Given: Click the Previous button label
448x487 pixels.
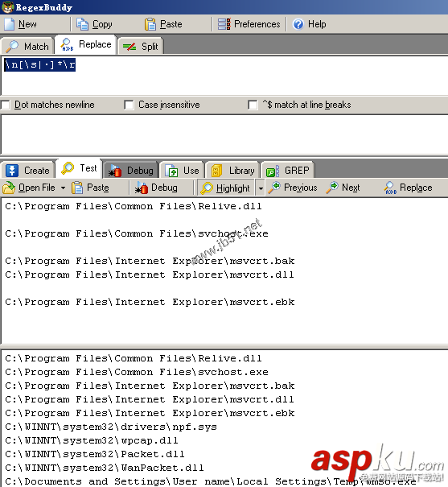Looking at the screenshot, I should [301, 188].
